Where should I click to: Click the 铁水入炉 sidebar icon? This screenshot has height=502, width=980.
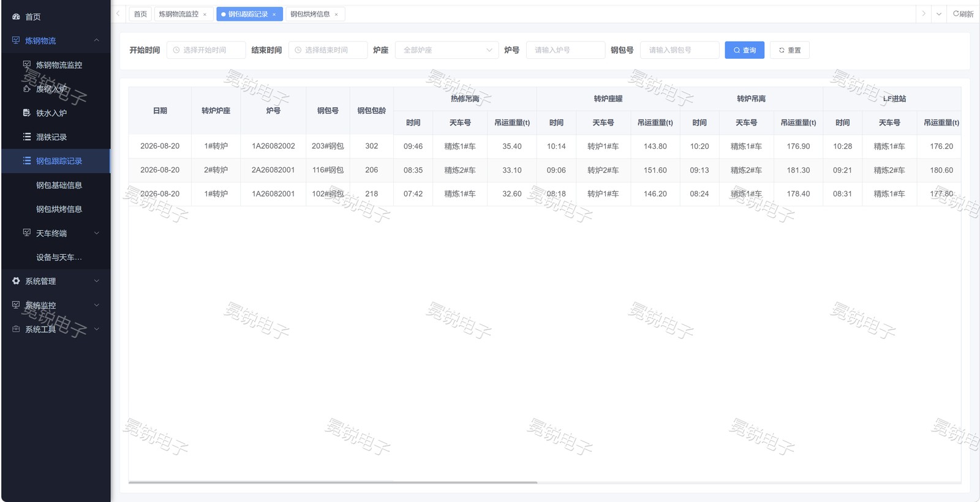[x=27, y=113]
